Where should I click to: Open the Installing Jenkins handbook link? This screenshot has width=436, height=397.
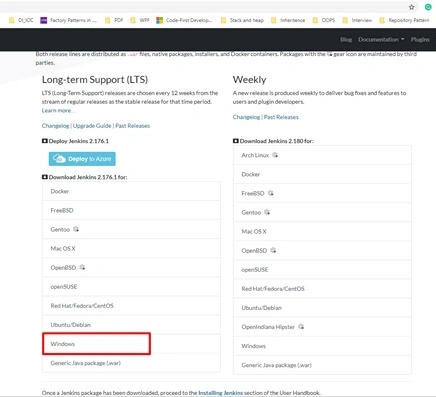point(220,393)
